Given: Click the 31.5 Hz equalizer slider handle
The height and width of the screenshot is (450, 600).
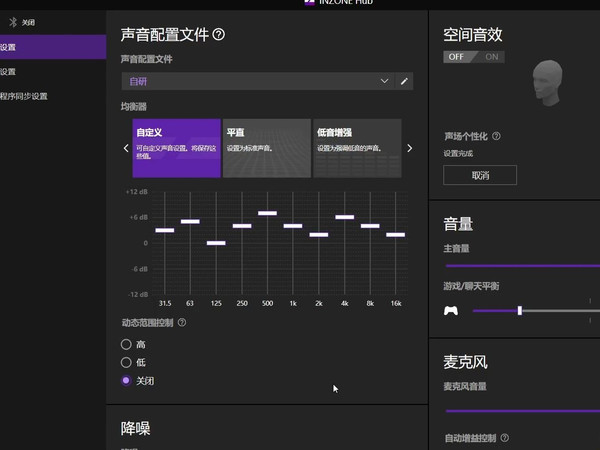Looking at the screenshot, I should pos(165,230).
